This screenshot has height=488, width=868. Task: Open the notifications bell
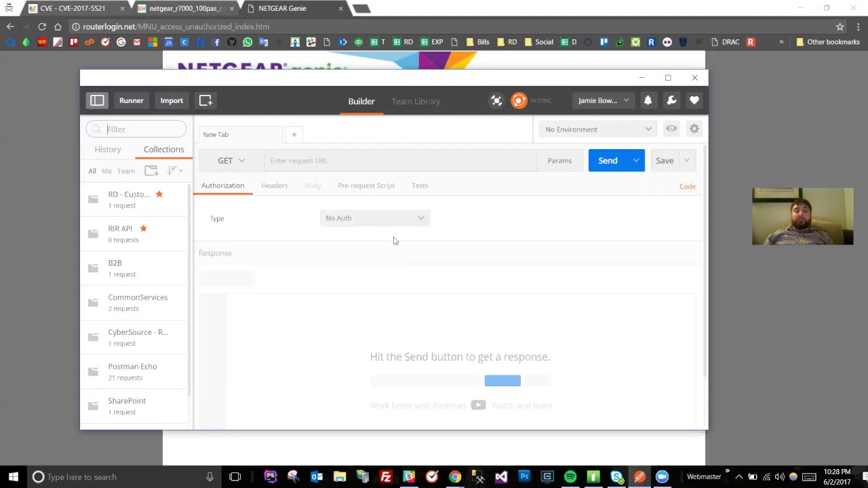coord(648,100)
